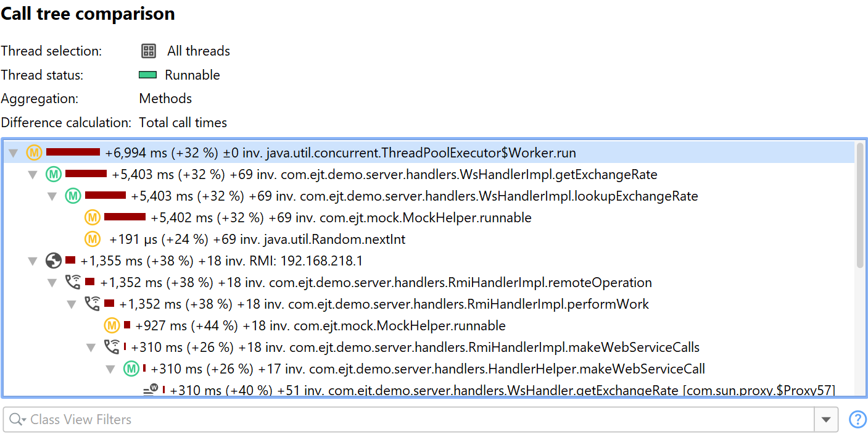Click the Random.nextInt method icon
Image resolution: width=868 pixels, height=434 pixels.
[93, 239]
